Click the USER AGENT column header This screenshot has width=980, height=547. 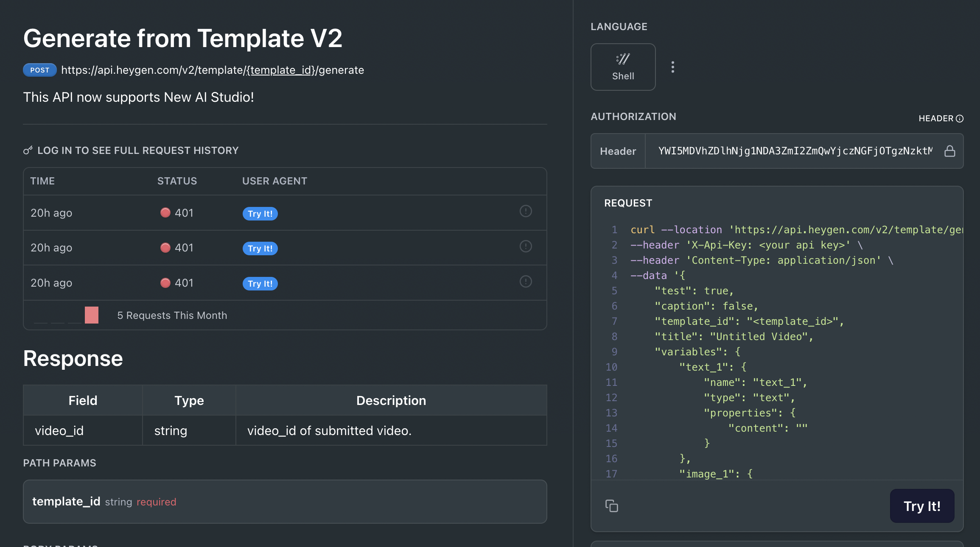tap(275, 181)
